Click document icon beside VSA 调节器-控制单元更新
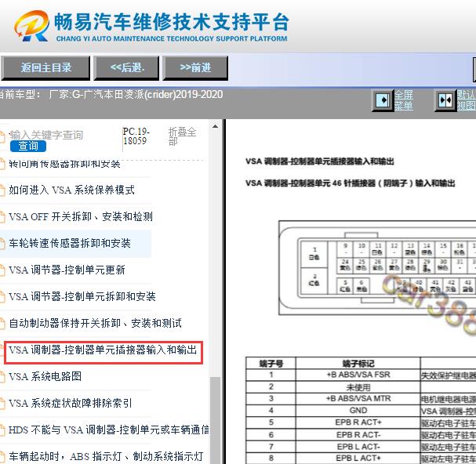476x464 pixels. click(x=2, y=270)
